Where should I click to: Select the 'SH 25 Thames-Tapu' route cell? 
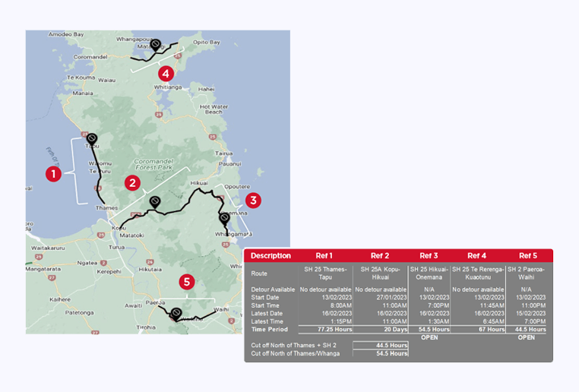pos(325,273)
